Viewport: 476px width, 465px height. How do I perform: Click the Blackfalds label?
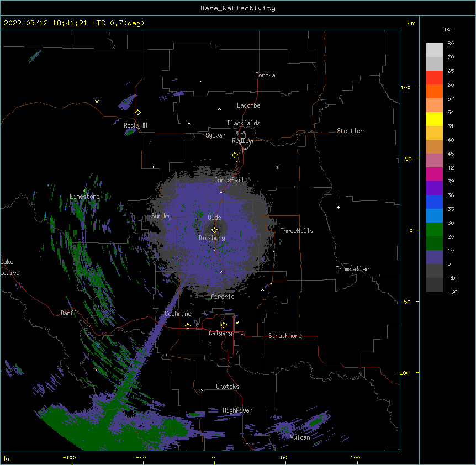tap(244, 123)
